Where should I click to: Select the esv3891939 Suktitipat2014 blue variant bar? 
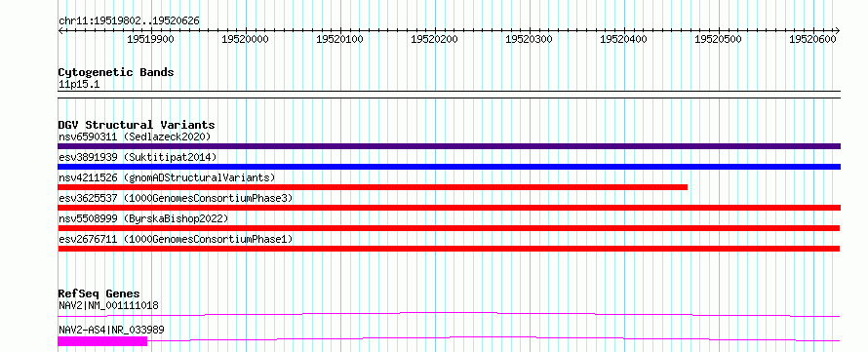point(449,167)
